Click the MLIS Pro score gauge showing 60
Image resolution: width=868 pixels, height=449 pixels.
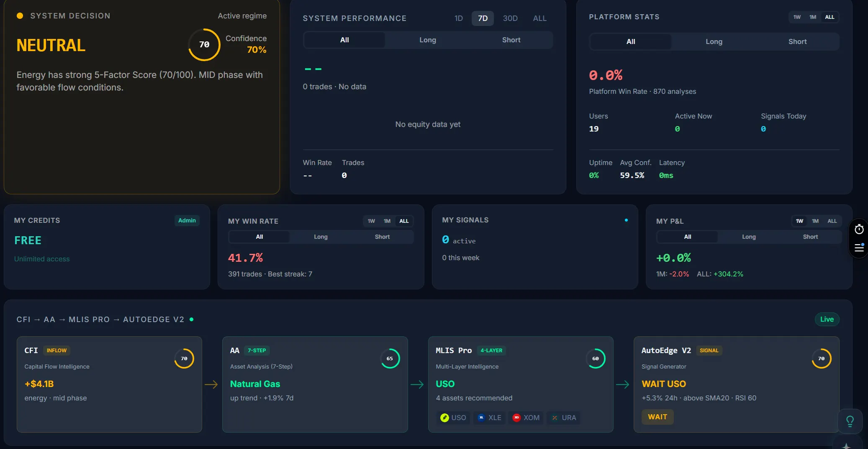click(596, 359)
